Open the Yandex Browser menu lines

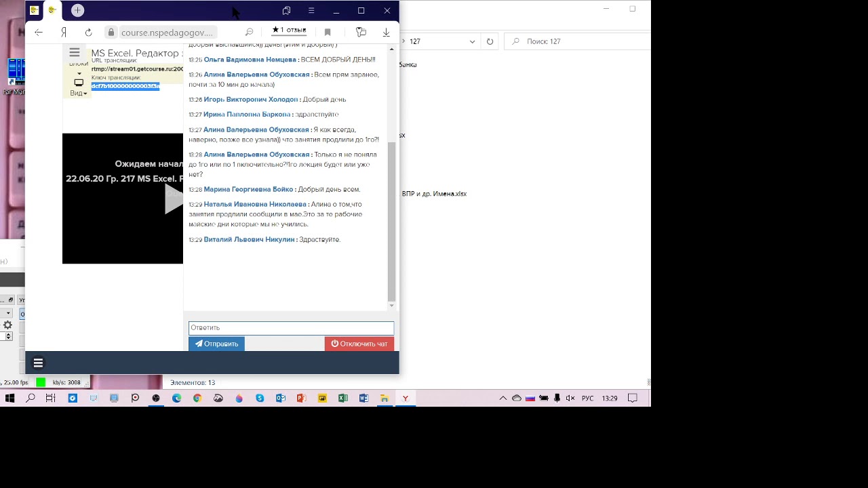point(311,11)
